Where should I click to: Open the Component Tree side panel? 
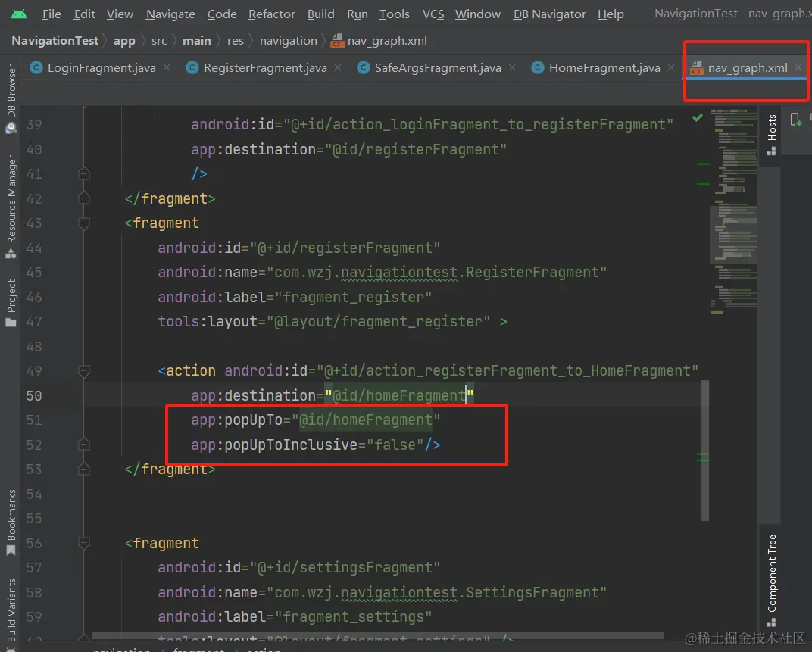click(x=772, y=580)
